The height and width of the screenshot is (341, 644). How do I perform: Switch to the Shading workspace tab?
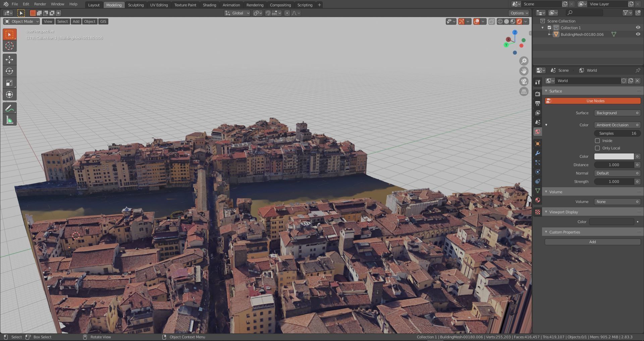click(x=209, y=5)
